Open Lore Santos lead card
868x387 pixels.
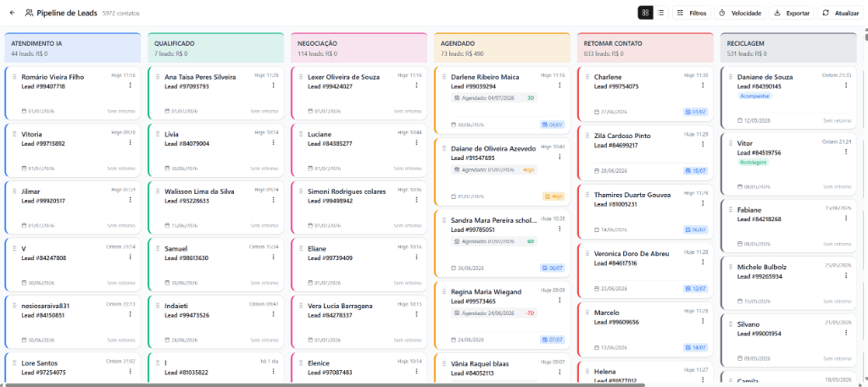pyautogui.click(x=73, y=367)
